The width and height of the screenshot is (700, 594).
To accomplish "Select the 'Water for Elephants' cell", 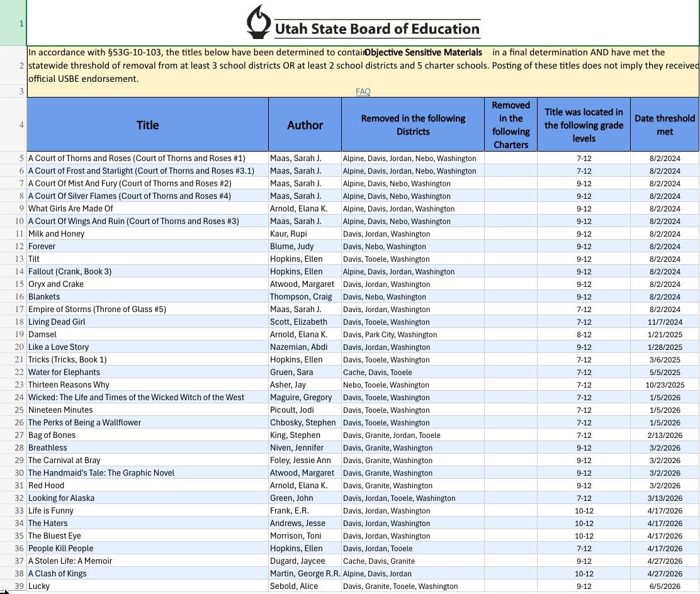I will (x=148, y=373).
